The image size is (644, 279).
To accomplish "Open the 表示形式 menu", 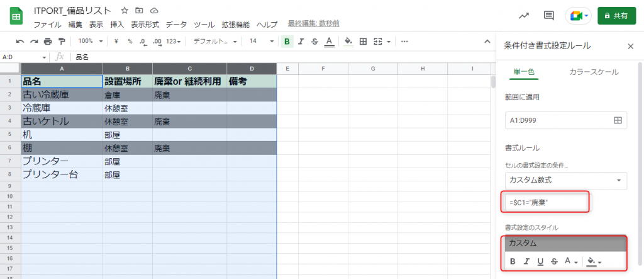I will [145, 25].
